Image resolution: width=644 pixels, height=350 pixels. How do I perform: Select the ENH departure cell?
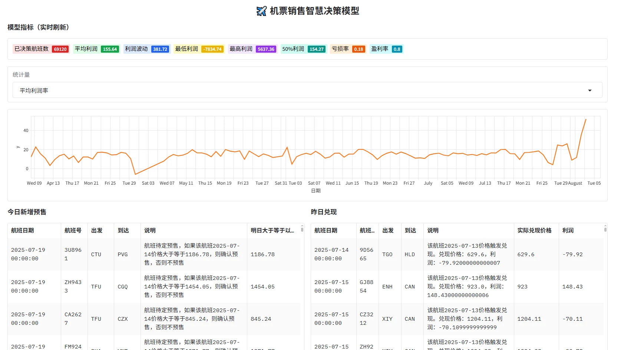390,287
